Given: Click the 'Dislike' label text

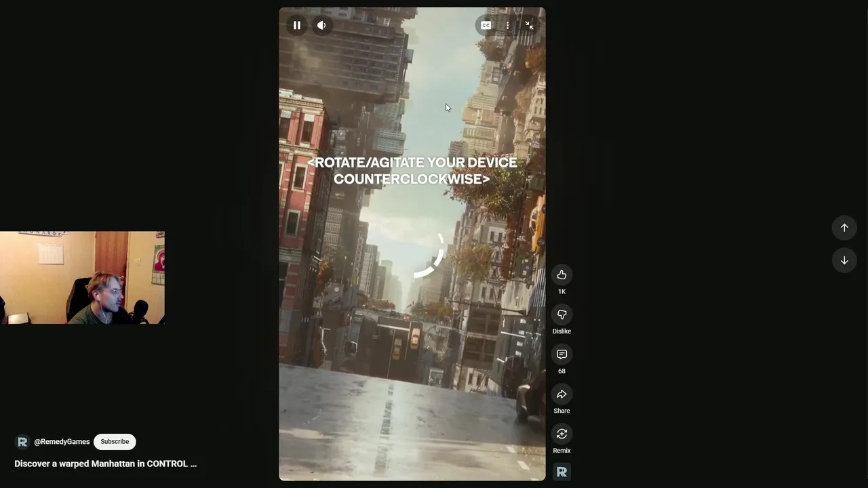Looking at the screenshot, I should click(x=561, y=331).
